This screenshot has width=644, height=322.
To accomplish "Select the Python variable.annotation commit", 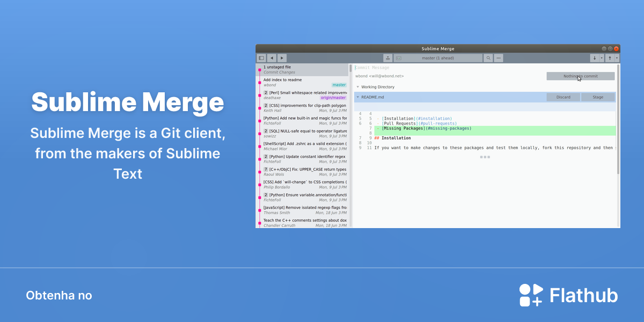I will (303, 197).
